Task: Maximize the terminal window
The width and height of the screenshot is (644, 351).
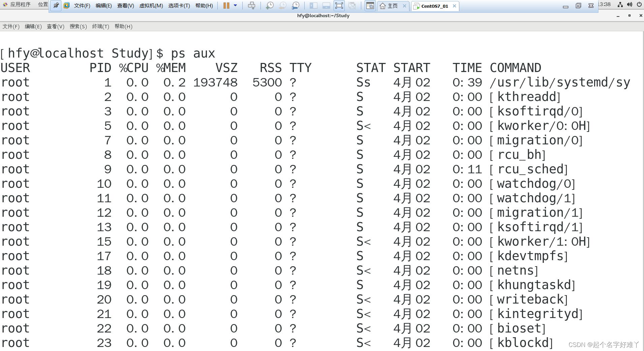Action: tap(629, 15)
